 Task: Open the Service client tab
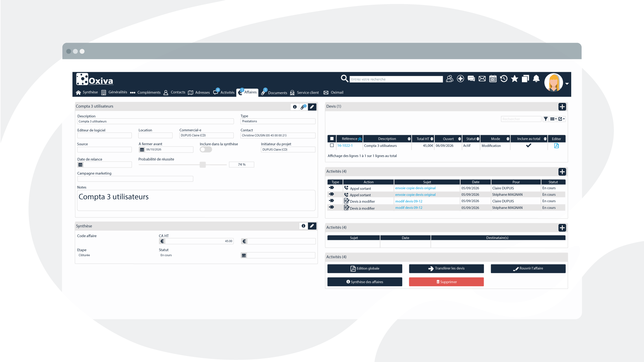point(307,93)
